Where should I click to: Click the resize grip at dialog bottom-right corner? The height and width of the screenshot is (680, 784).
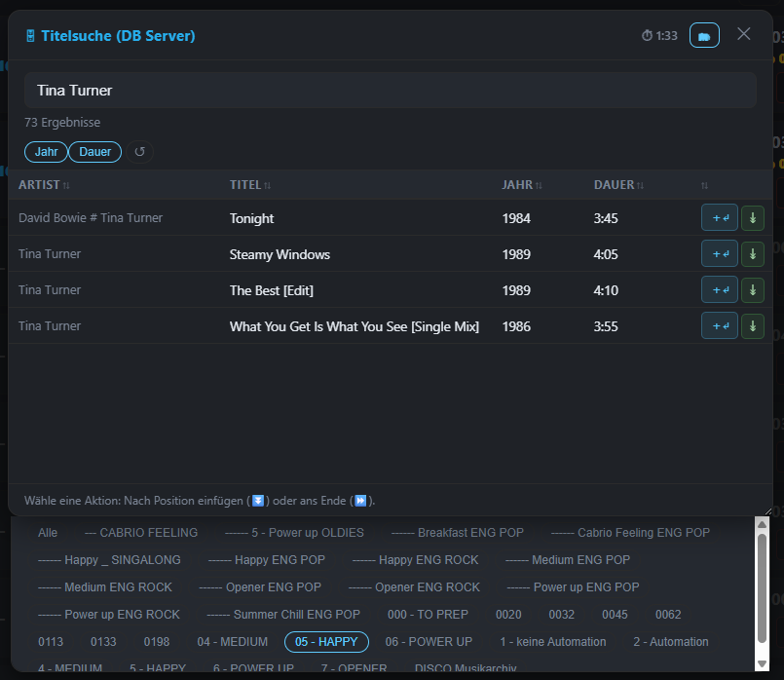768,511
